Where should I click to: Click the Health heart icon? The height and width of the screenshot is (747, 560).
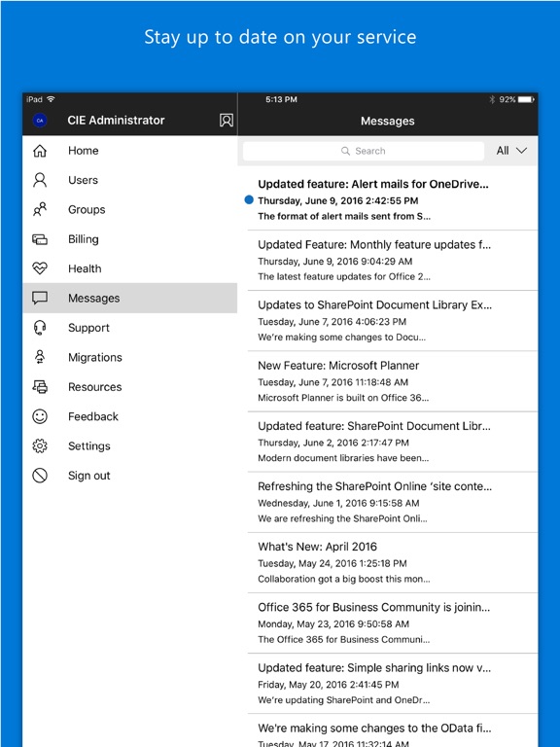click(40, 268)
